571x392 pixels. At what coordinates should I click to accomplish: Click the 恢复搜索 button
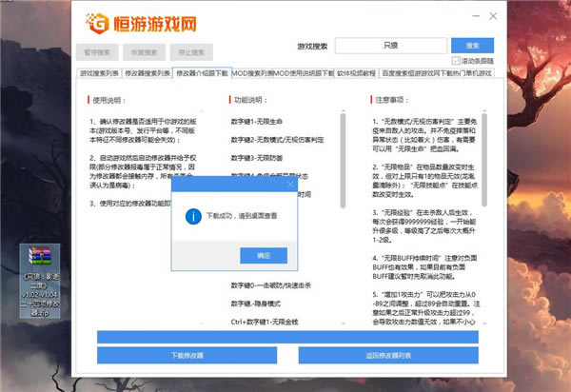(x=145, y=52)
